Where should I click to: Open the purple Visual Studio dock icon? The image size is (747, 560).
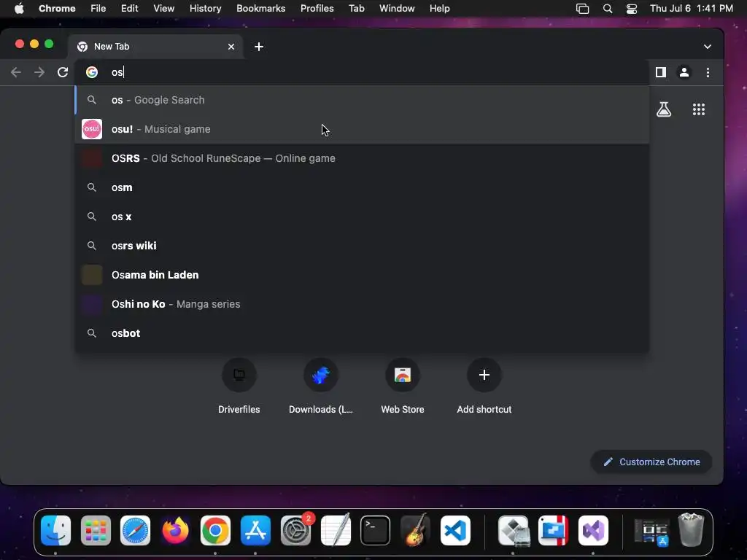tap(593, 531)
